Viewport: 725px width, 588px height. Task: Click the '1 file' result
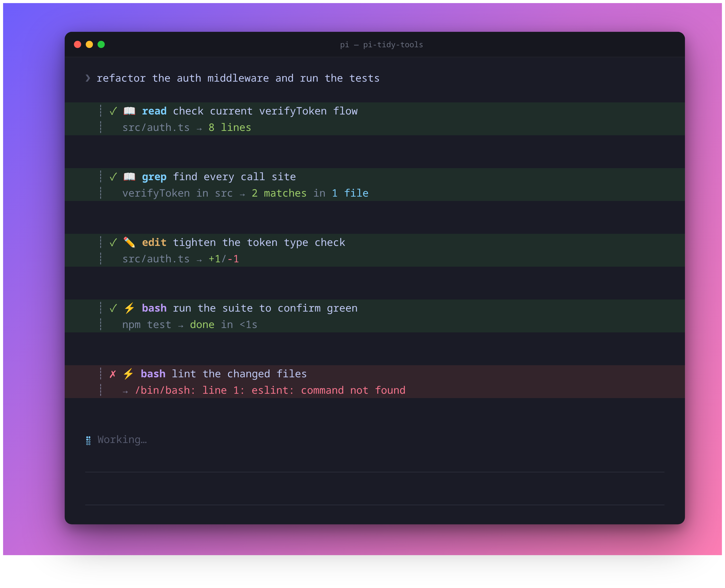[x=350, y=194]
